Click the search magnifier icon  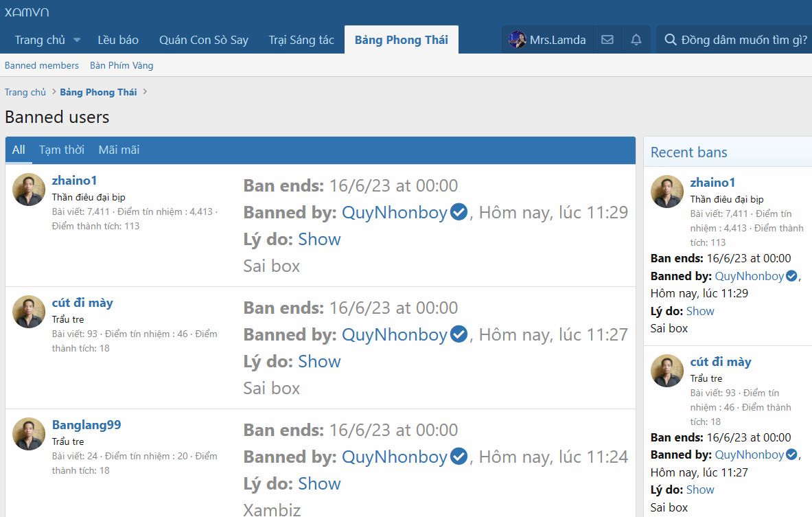671,40
